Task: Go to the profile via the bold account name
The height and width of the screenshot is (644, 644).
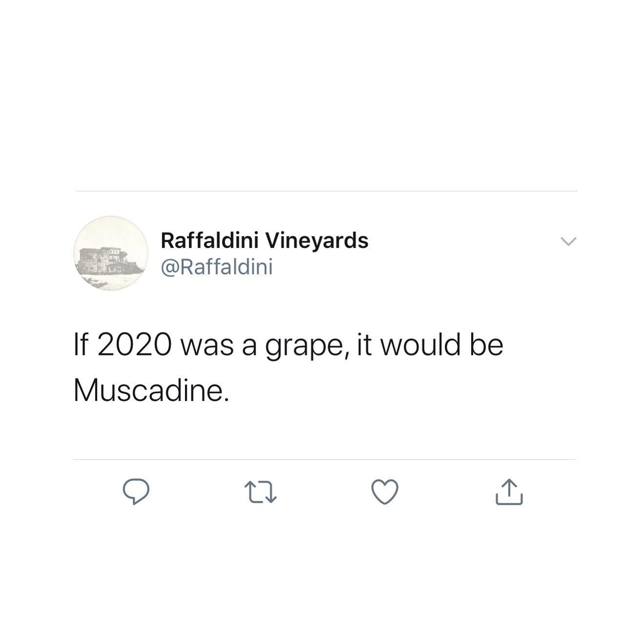Action: click(x=264, y=240)
